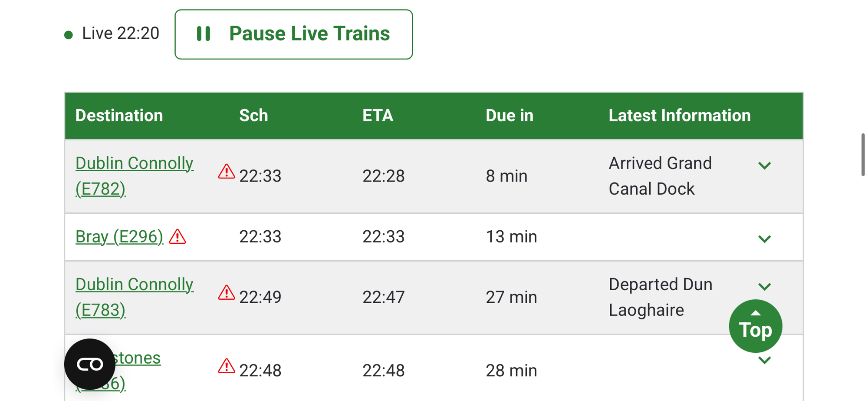Click the warning triangle on the E783 row

[x=226, y=293]
